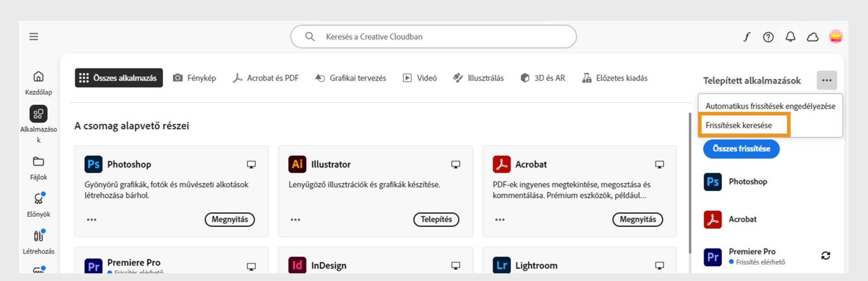Switch to the Videó tab

(420, 78)
